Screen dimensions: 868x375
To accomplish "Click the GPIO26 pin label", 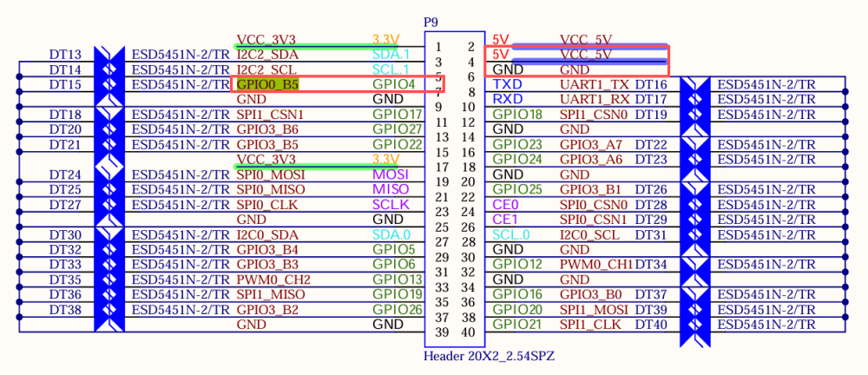I will (398, 310).
